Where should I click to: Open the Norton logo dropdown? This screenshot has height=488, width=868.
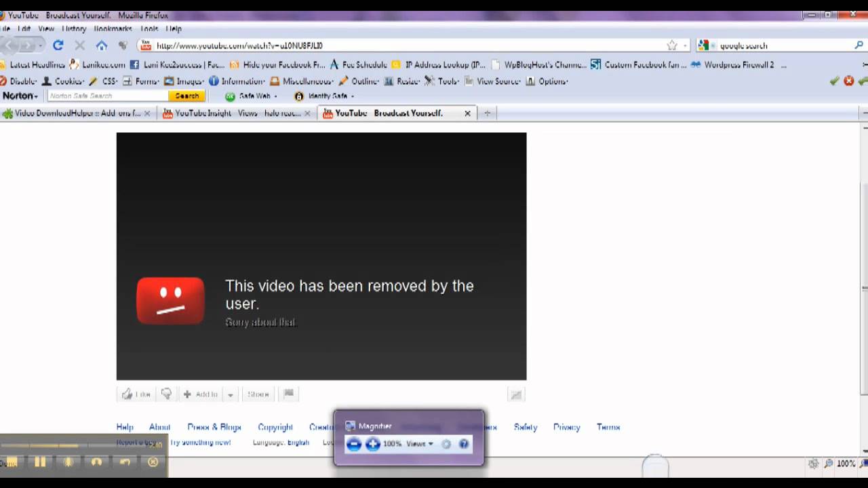(x=20, y=96)
